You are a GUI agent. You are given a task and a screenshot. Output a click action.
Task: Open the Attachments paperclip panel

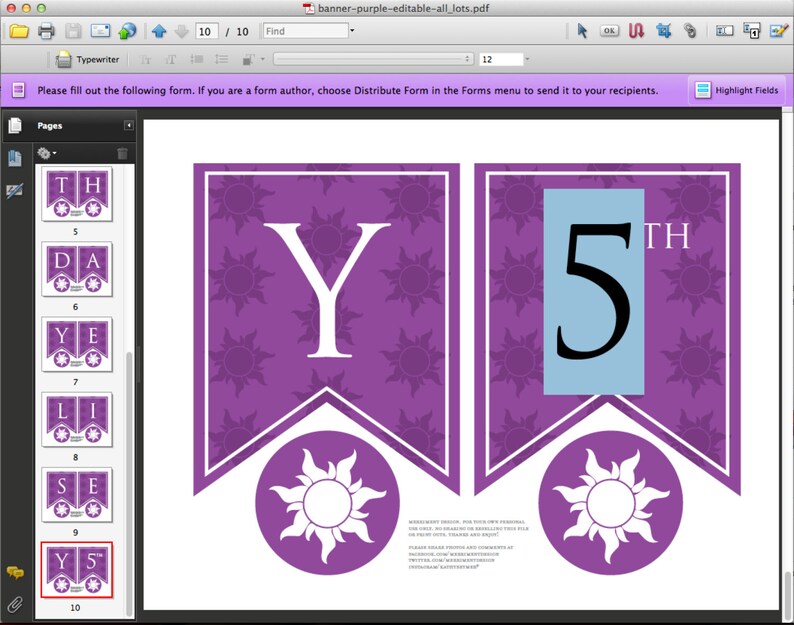pyautogui.click(x=15, y=604)
